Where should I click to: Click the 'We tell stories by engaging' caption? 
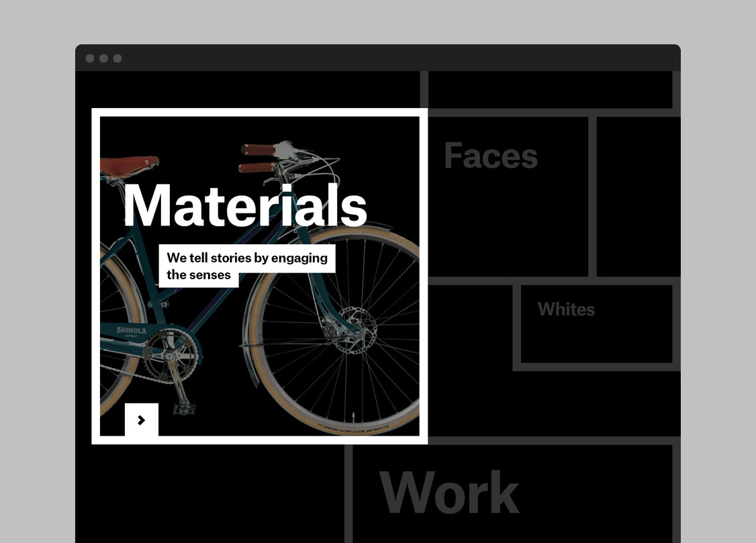246,258
